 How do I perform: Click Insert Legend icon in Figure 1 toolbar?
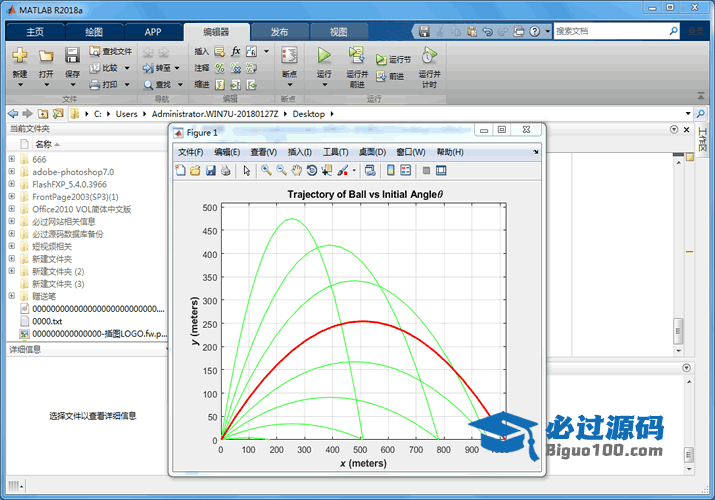pos(405,170)
